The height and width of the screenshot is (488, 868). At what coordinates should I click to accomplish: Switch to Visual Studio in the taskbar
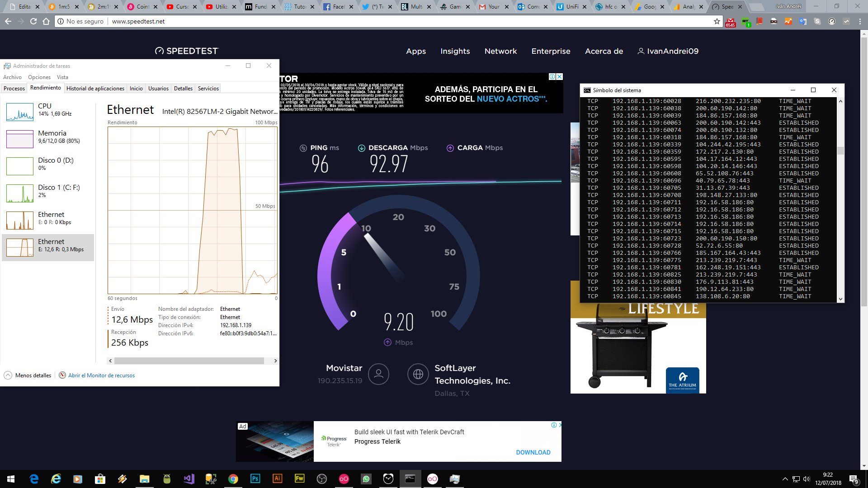click(x=189, y=479)
